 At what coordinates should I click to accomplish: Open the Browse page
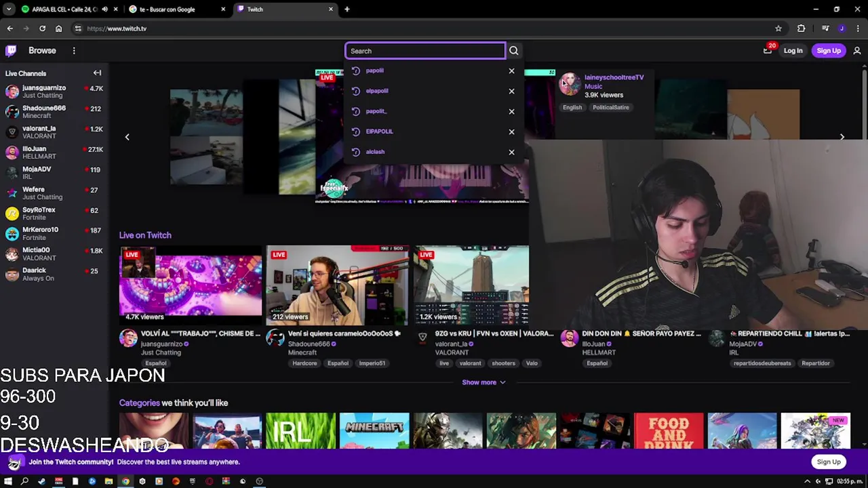pyautogui.click(x=42, y=51)
